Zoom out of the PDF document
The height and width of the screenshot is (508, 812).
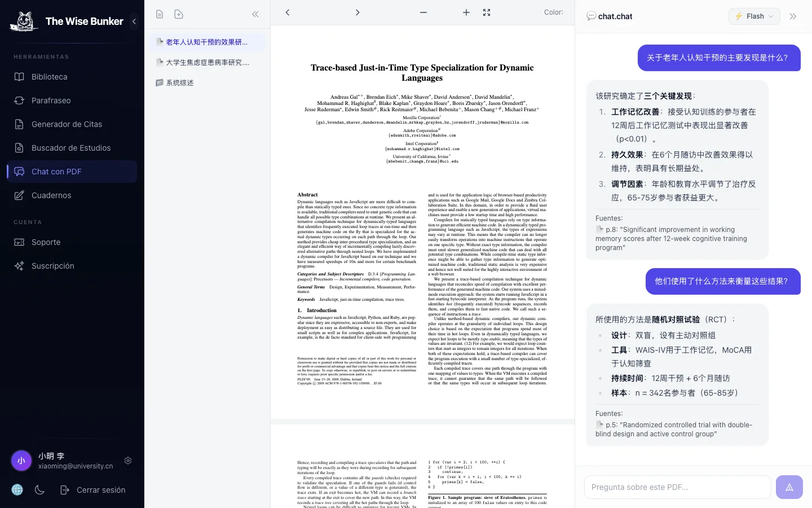(x=423, y=12)
